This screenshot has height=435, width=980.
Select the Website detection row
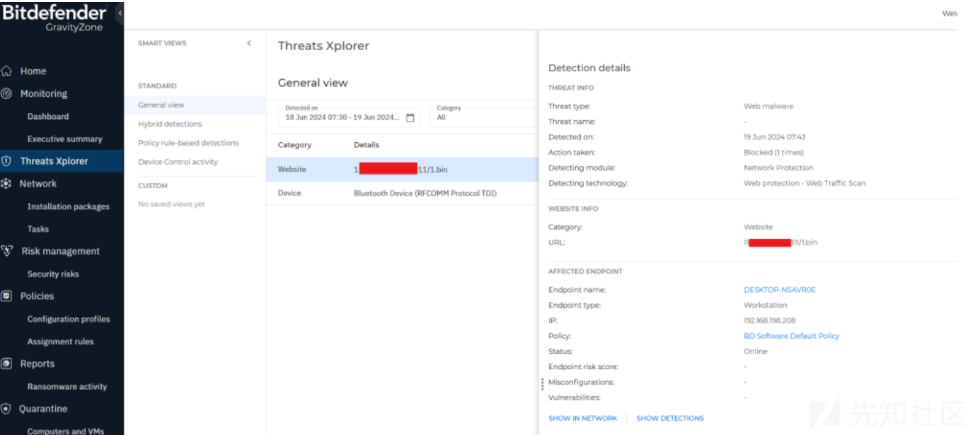[x=402, y=170]
